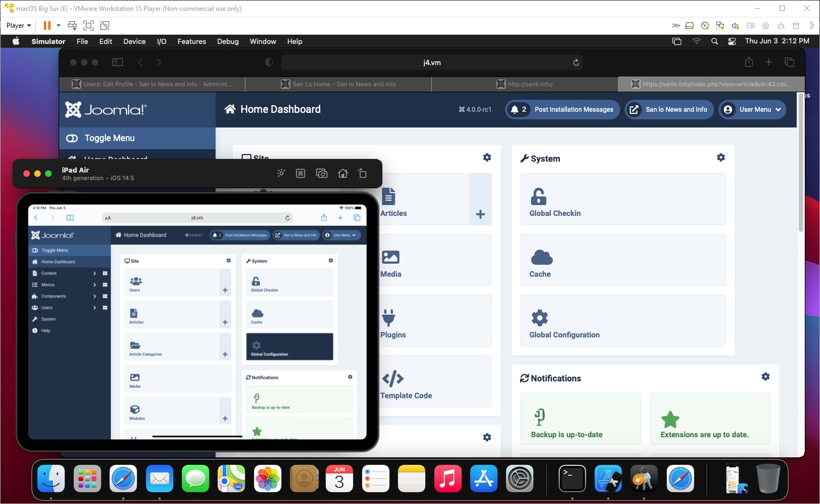Click Joomla logo in desktop Safari
Image resolution: width=820 pixels, height=504 pixels.
(x=106, y=110)
